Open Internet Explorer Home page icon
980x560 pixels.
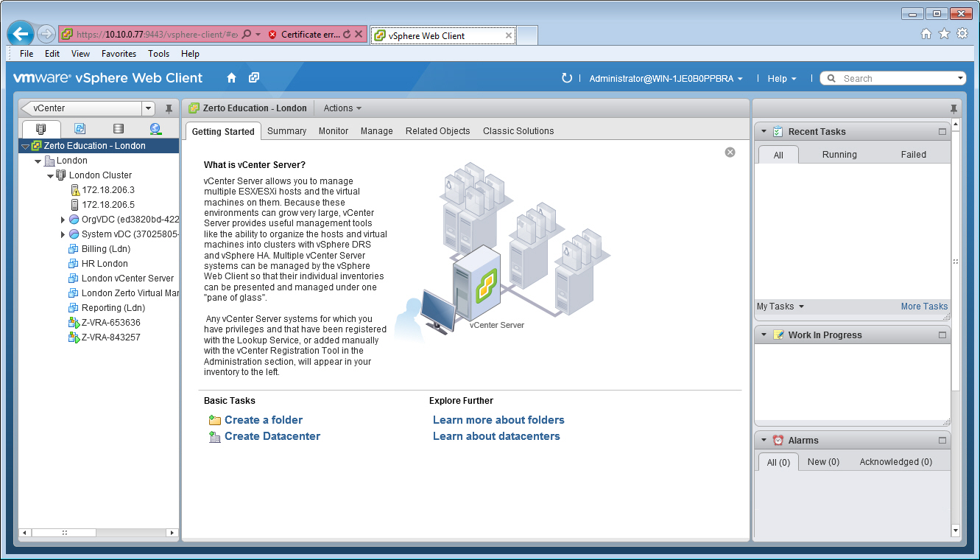pos(926,34)
